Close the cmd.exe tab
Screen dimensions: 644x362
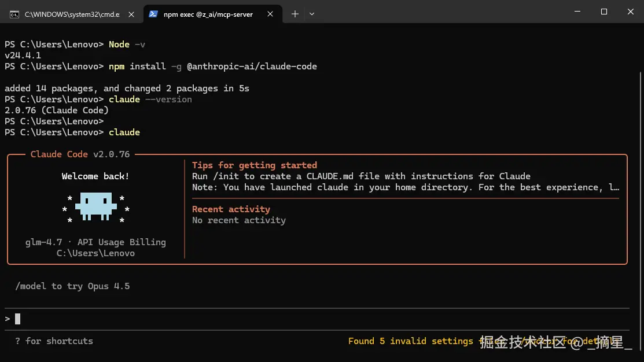coord(131,14)
